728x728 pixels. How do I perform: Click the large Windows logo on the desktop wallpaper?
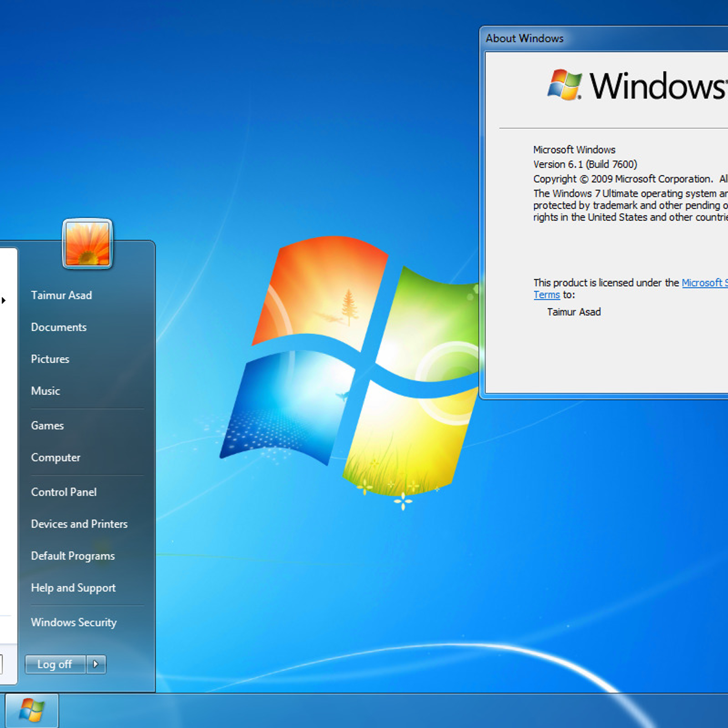pyautogui.click(x=349, y=366)
